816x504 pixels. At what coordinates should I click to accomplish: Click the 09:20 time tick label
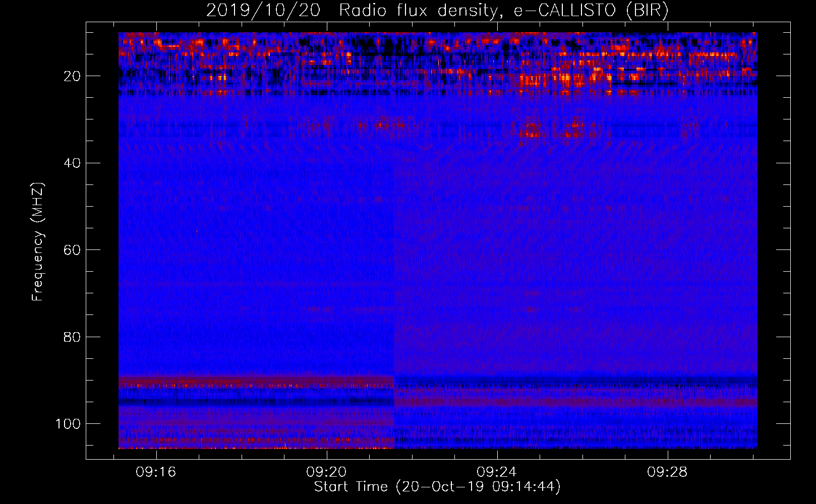[326, 472]
